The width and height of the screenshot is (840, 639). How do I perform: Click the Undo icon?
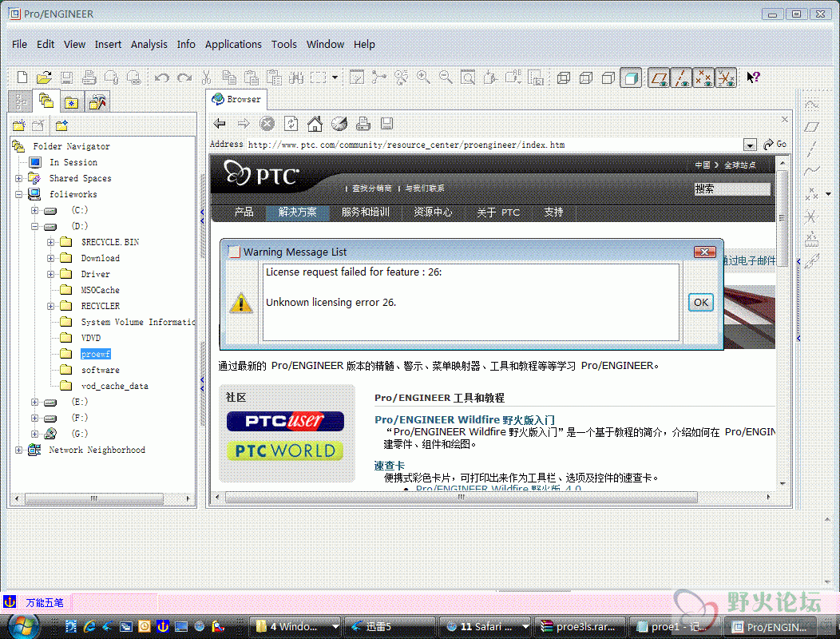click(162, 77)
